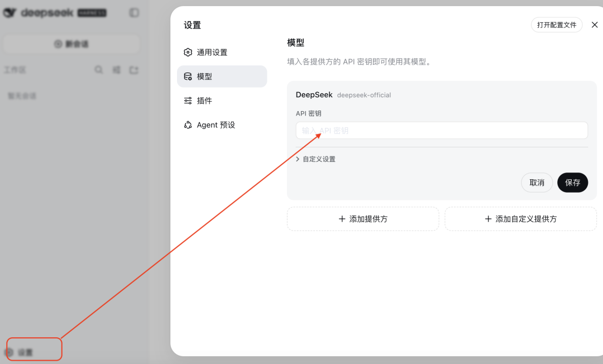
Task: Click the 填入各提供方的 API 密钥 description text
Action: [360, 61]
